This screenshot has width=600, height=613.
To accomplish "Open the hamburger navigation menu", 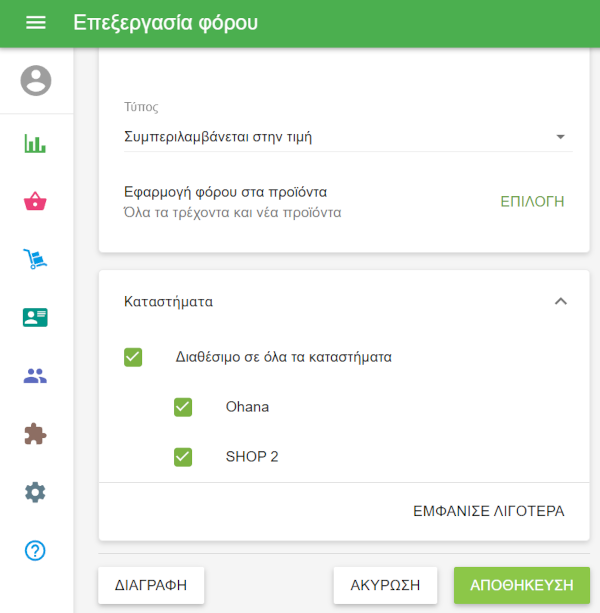I will pyautogui.click(x=35, y=23).
